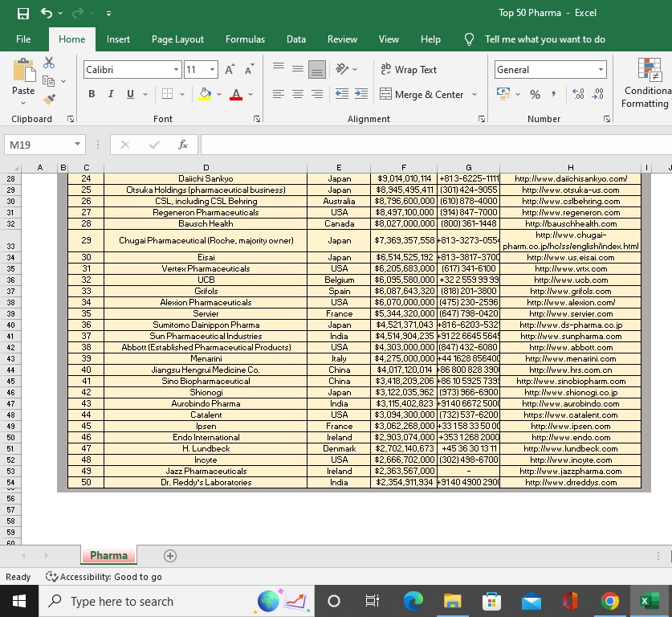Switch to the Review tab
Viewport: 672px width, 617px height.
342,39
